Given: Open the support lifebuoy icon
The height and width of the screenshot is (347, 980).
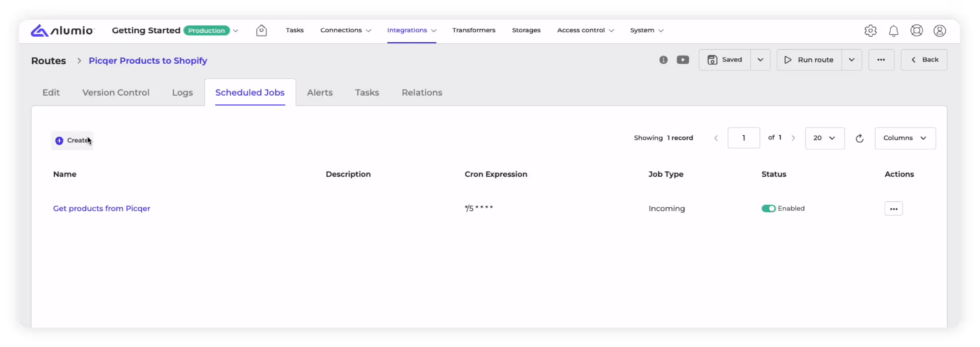Looking at the screenshot, I should (916, 31).
